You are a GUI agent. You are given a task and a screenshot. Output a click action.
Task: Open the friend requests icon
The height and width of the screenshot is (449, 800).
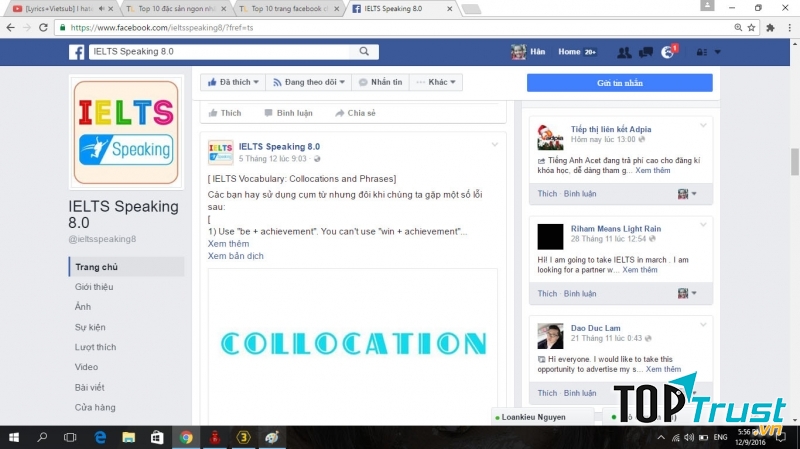coord(625,52)
